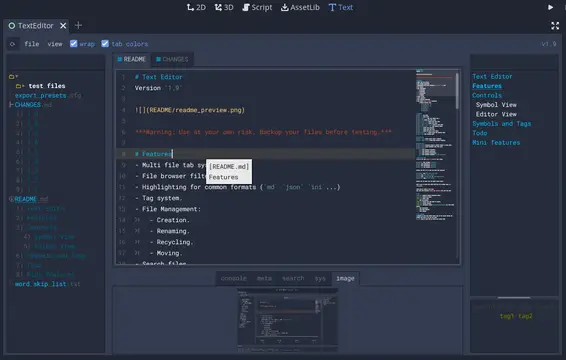Viewport: 566px width, 360px height.
Task: Add a new scene tab
Action: click(78, 26)
